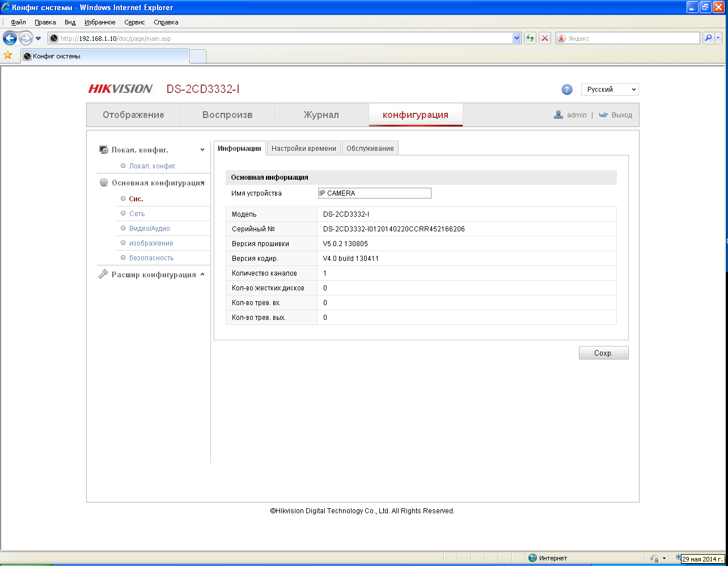Click the Интернет zone globe icon
Screen dimensions: 728x566
[x=532, y=557]
